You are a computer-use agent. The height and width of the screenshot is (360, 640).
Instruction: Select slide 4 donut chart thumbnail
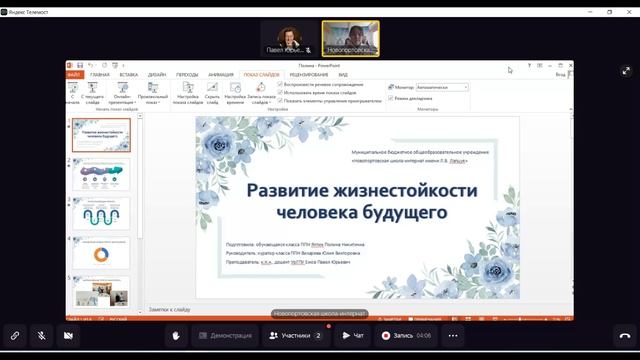tap(101, 253)
